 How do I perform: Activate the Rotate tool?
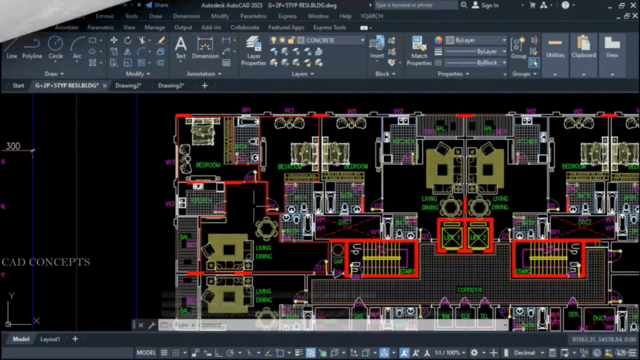(128, 40)
